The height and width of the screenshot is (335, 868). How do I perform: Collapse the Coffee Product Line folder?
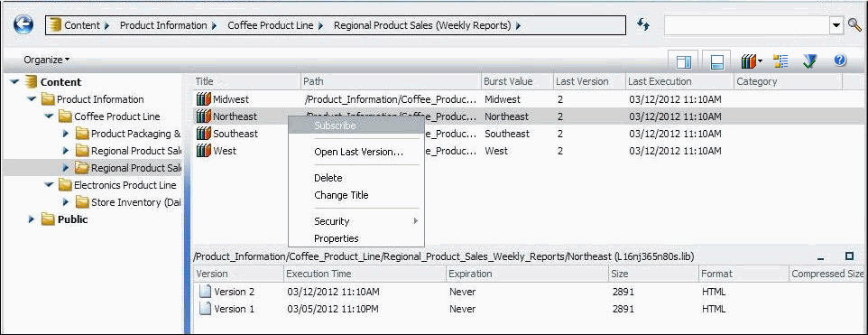50,116
